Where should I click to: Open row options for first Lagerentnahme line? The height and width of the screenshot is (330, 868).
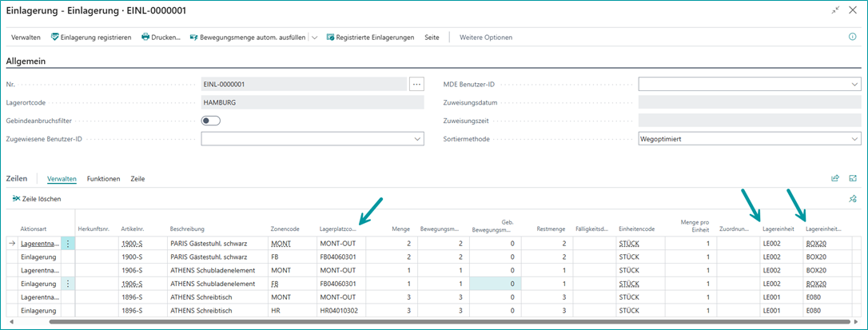tap(67, 242)
